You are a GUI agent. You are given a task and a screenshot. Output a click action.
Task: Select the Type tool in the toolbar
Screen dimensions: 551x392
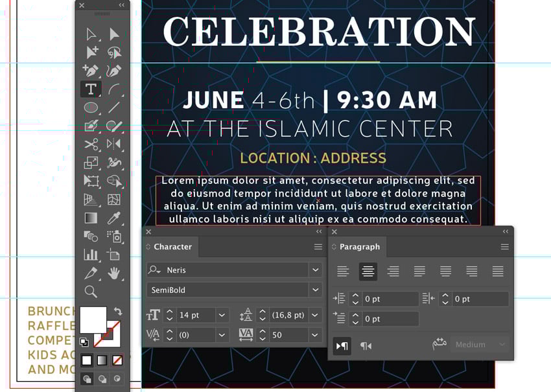tap(91, 89)
